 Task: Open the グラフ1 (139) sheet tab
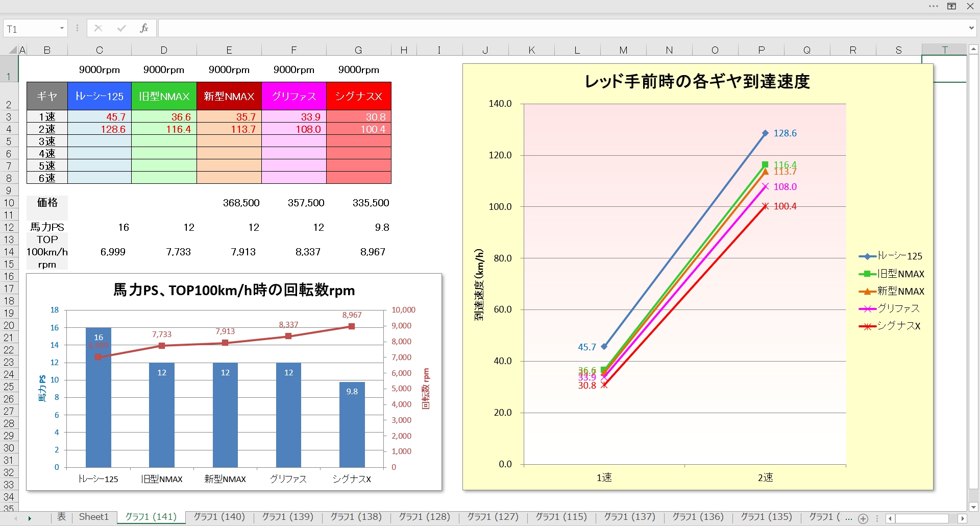tap(288, 517)
